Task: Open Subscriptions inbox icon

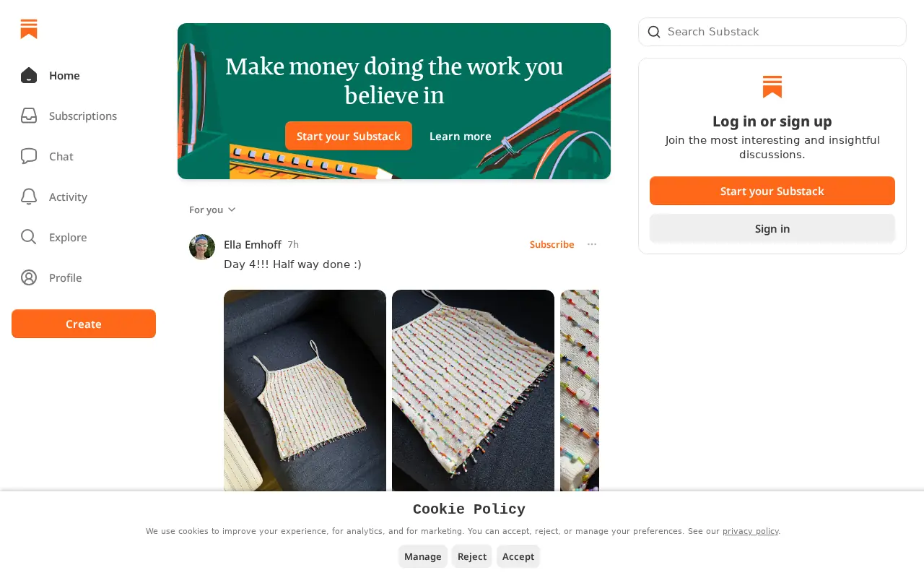Action: pos(29,116)
